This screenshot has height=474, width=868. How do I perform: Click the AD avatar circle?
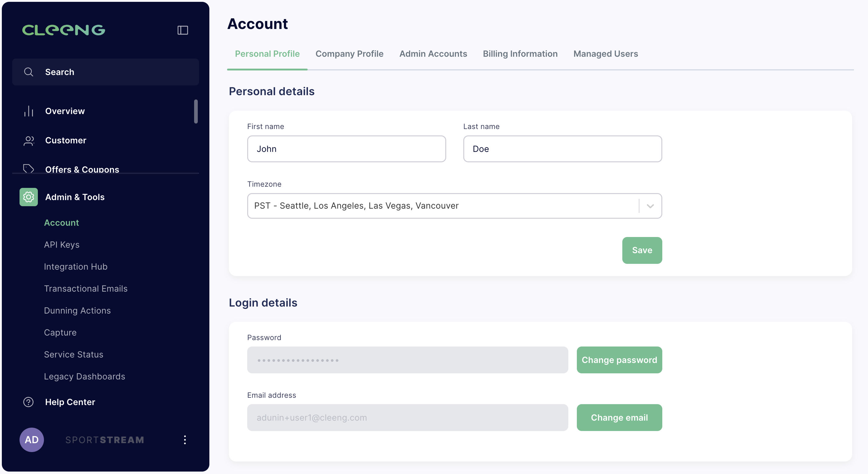coord(32,440)
